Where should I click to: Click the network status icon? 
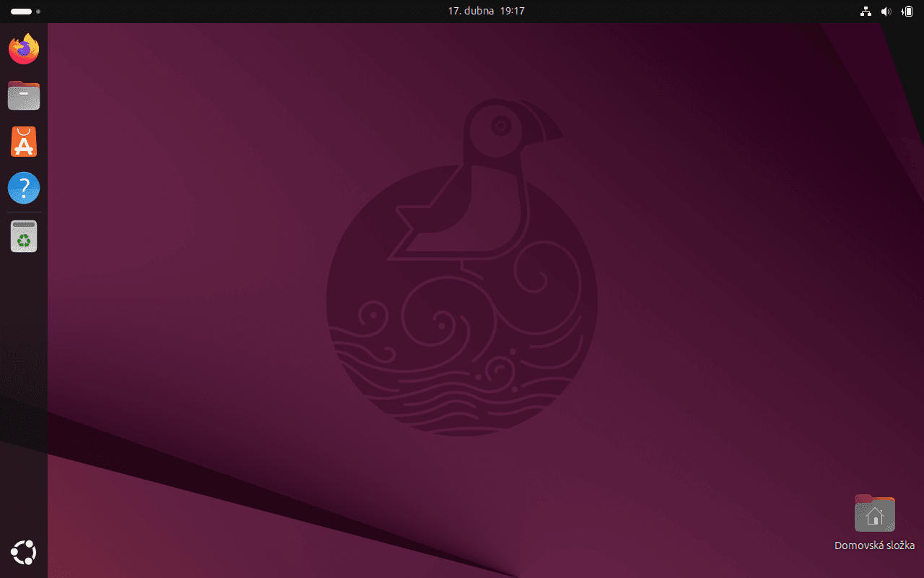click(x=866, y=12)
